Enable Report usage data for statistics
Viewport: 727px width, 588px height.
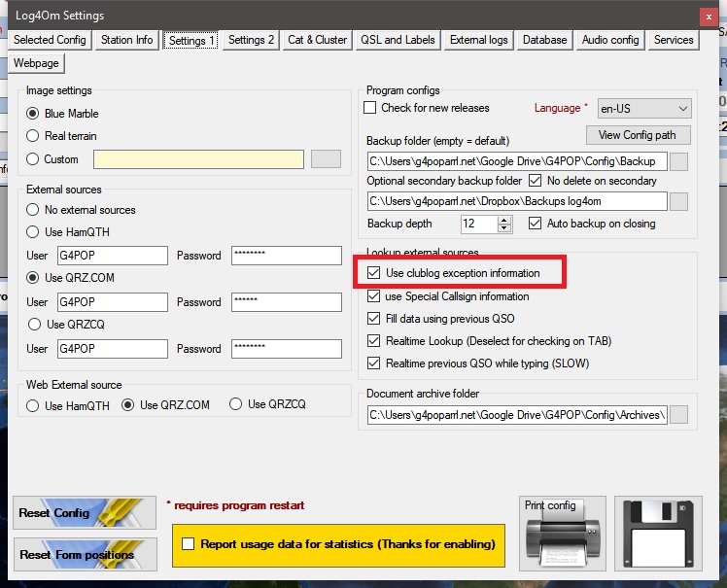pyautogui.click(x=338, y=544)
